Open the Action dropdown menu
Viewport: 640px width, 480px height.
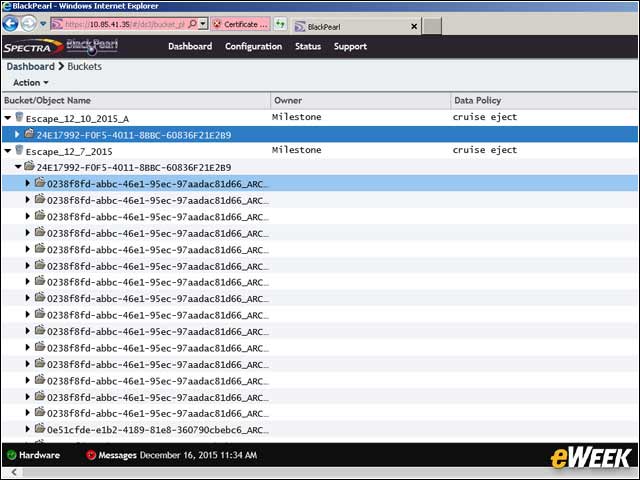(31, 82)
